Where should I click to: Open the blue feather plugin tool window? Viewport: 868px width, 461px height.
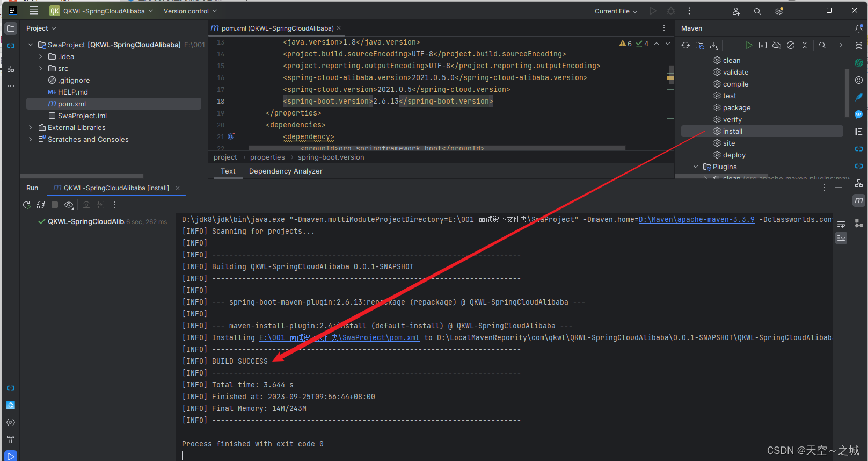pyautogui.click(x=859, y=97)
